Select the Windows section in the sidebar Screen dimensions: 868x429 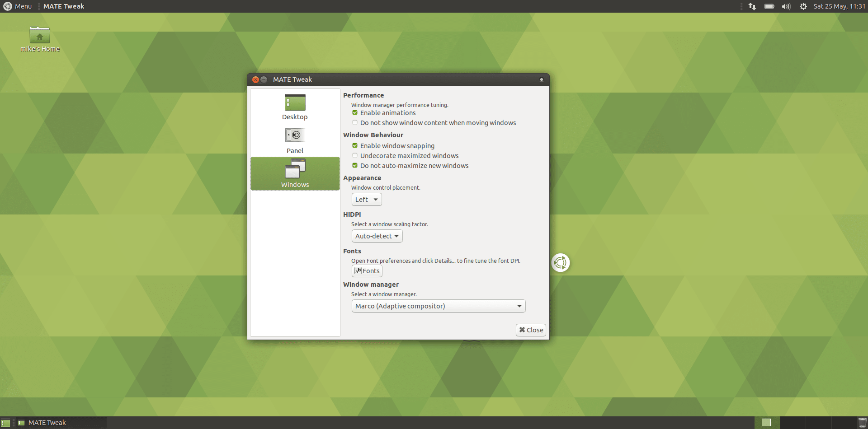point(295,173)
